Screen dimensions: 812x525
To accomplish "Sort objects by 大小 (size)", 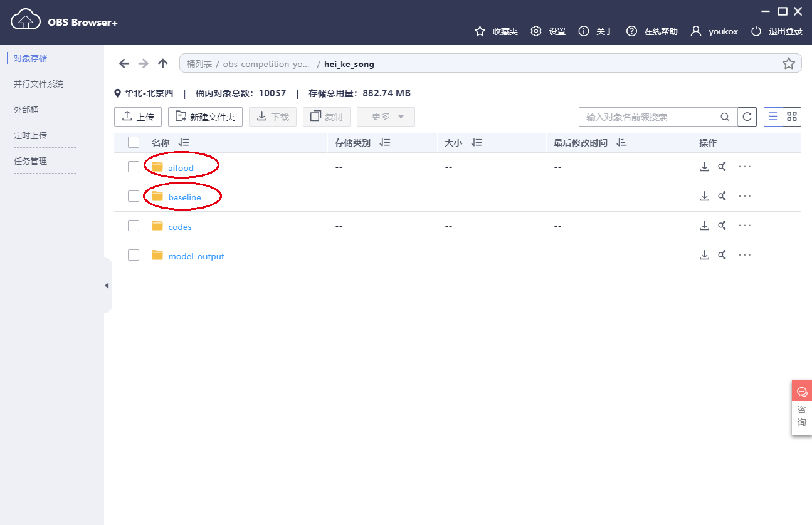I will coord(477,142).
